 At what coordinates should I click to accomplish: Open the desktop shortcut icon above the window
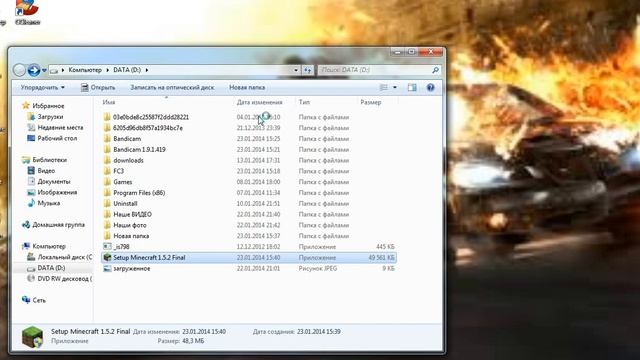tap(27, 12)
